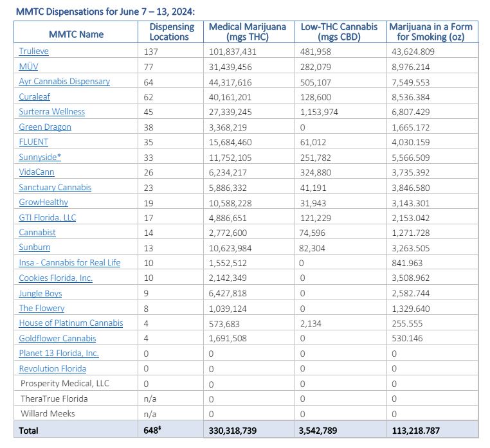Click the Green Dragon link

click(45, 127)
